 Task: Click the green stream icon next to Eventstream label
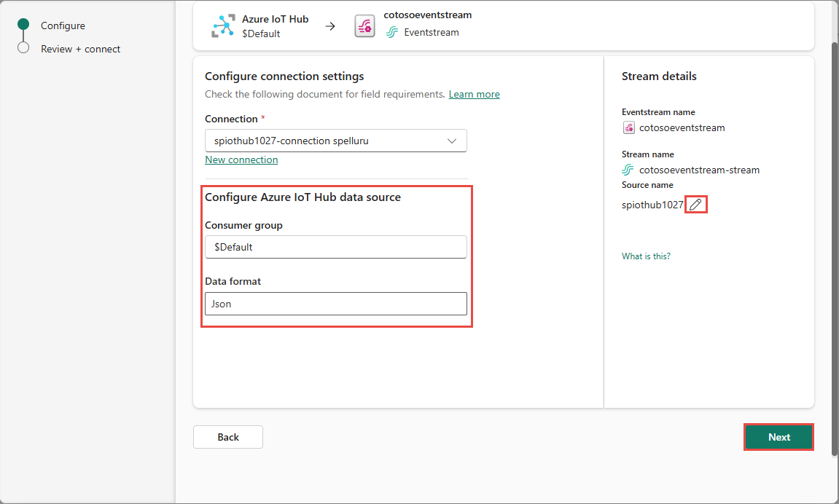pos(392,33)
